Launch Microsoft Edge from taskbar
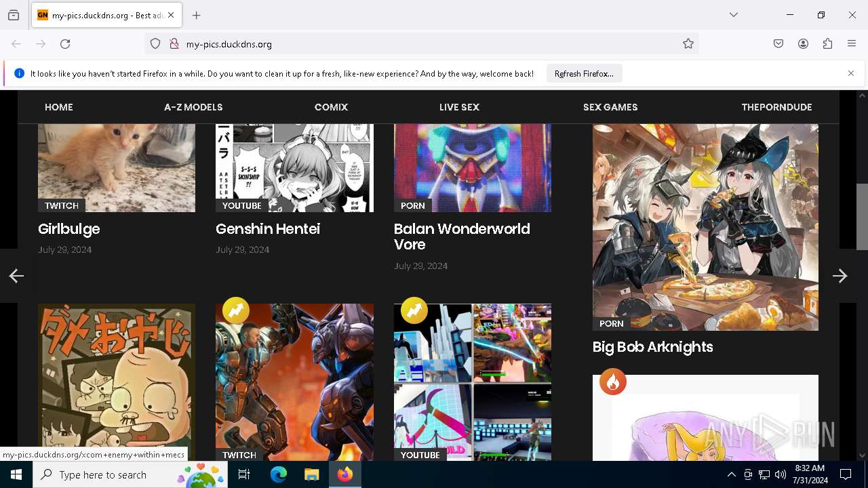Viewport: 868px width, 488px height. point(279,474)
